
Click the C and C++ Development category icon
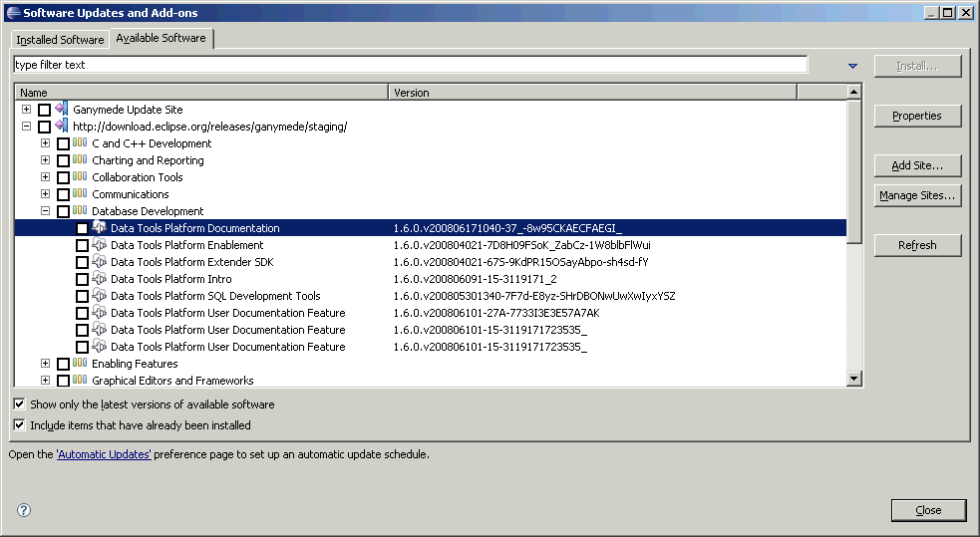pos(80,142)
